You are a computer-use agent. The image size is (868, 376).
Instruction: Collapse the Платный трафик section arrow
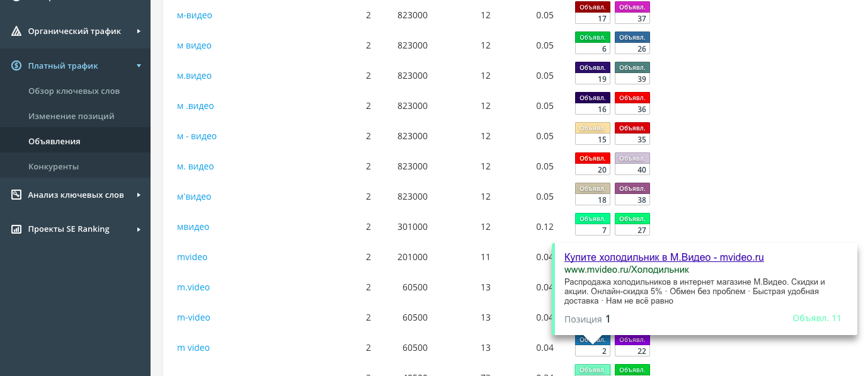[139, 66]
